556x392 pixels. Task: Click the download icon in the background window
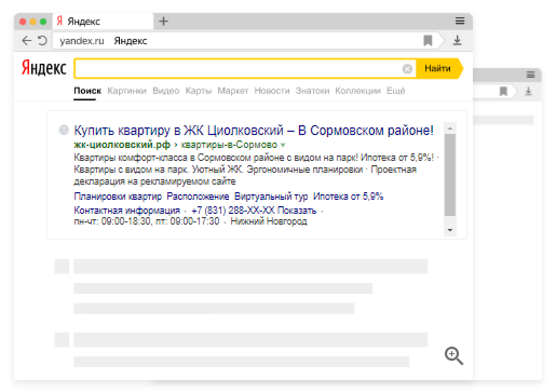coord(528,91)
